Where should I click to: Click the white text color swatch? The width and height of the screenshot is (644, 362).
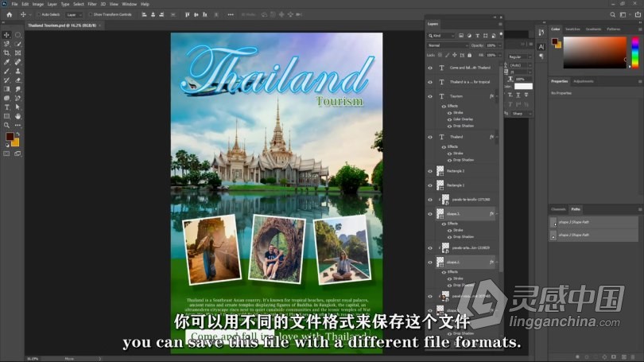pyautogui.click(x=523, y=86)
